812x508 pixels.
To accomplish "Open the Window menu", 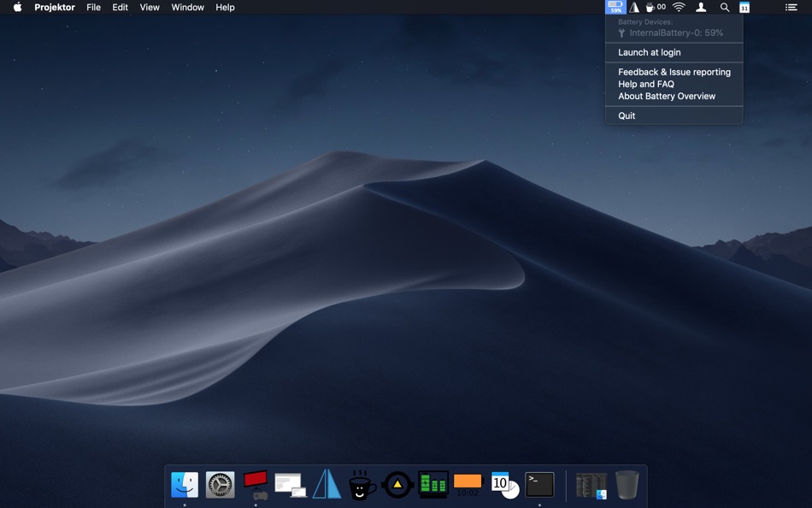I will point(187,7).
